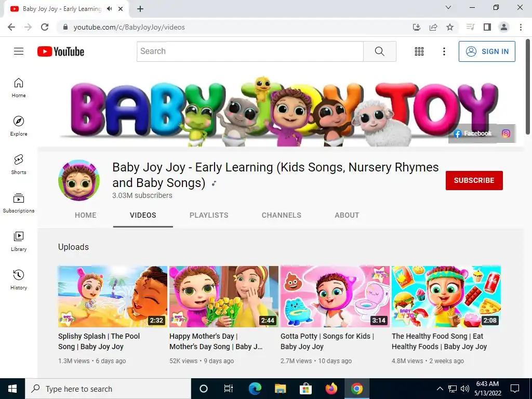Open the Windows Start menu
This screenshot has width=532, height=399.
pyautogui.click(x=12, y=389)
